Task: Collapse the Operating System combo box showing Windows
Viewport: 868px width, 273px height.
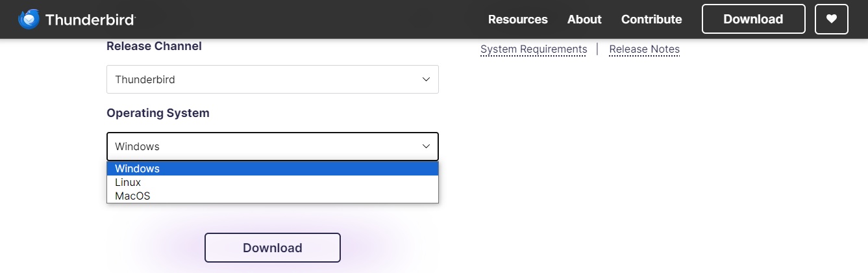Action: click(273, 146)
